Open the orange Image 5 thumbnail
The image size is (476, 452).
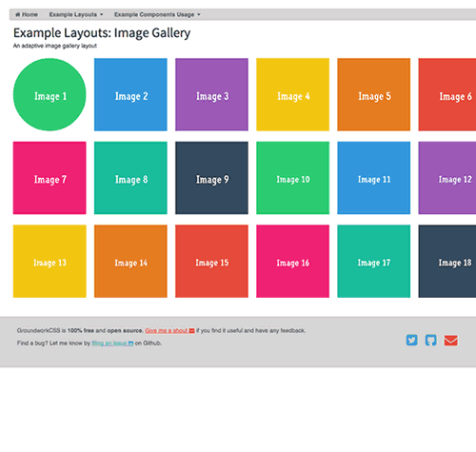[374, 94]
